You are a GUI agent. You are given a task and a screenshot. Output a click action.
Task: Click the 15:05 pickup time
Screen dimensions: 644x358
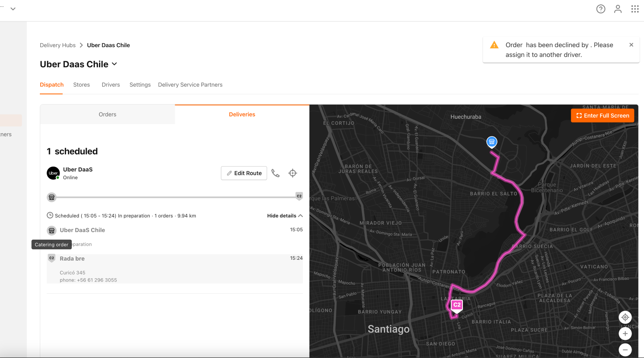(x=296, y=230)
